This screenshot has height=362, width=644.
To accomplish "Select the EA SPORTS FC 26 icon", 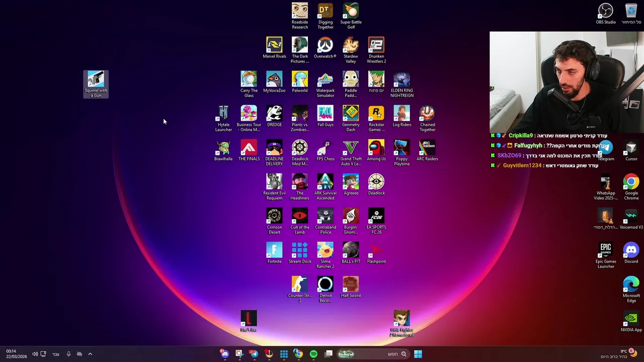I will coord(376,221).
